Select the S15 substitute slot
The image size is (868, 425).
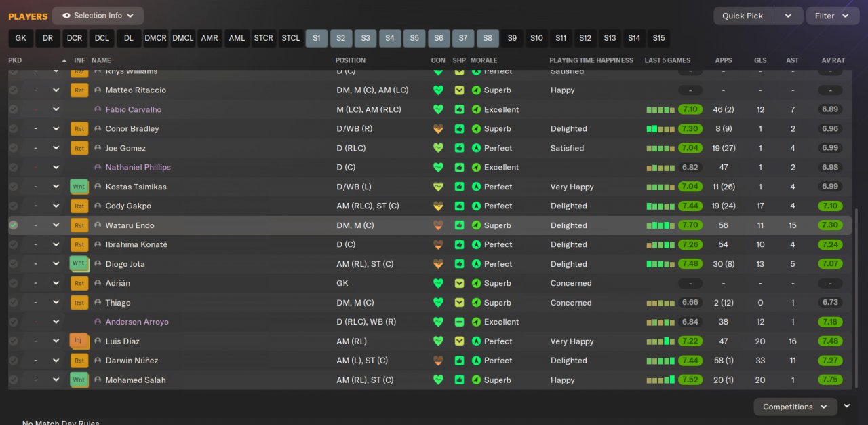pyautogui.click(x=658, y=38)
